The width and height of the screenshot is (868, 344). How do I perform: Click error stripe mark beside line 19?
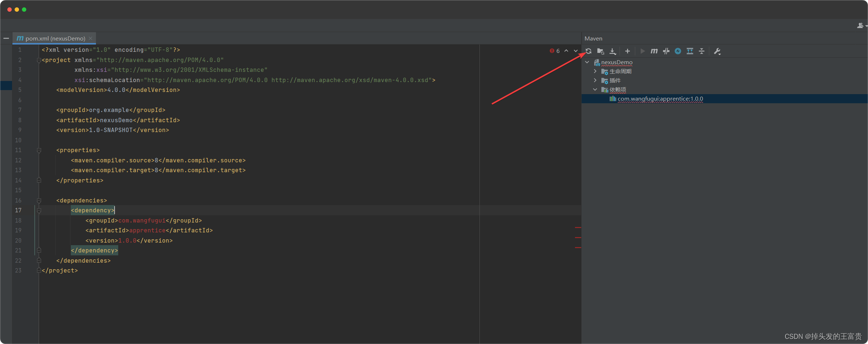pyautogui.click(x=578, y=238)
